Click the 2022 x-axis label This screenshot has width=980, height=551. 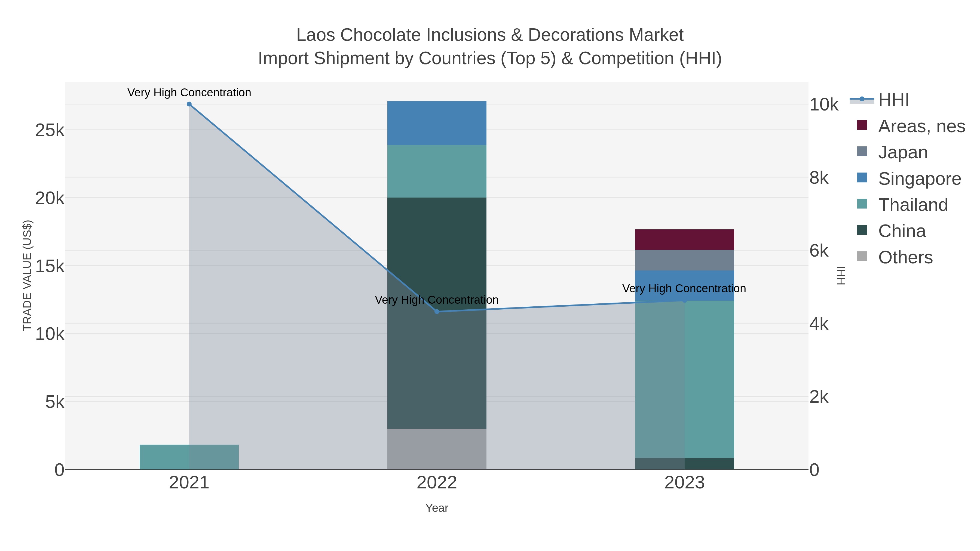[437, 483]
